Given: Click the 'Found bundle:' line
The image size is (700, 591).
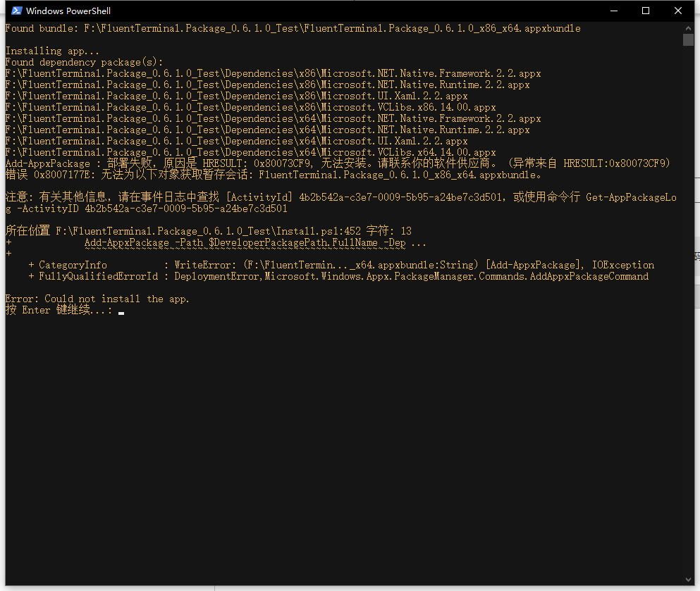Looking at the screenshot, I should pos(293,29).
